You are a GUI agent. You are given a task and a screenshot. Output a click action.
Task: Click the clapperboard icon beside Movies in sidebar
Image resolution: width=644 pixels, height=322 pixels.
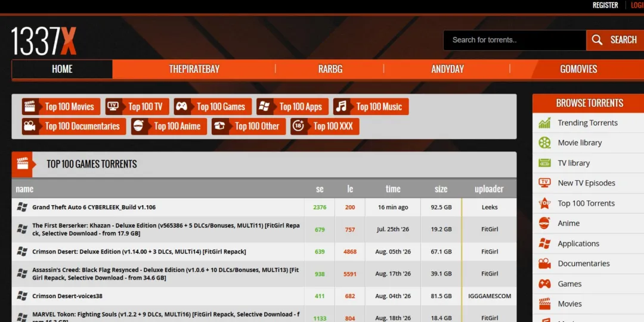[544, 304]
